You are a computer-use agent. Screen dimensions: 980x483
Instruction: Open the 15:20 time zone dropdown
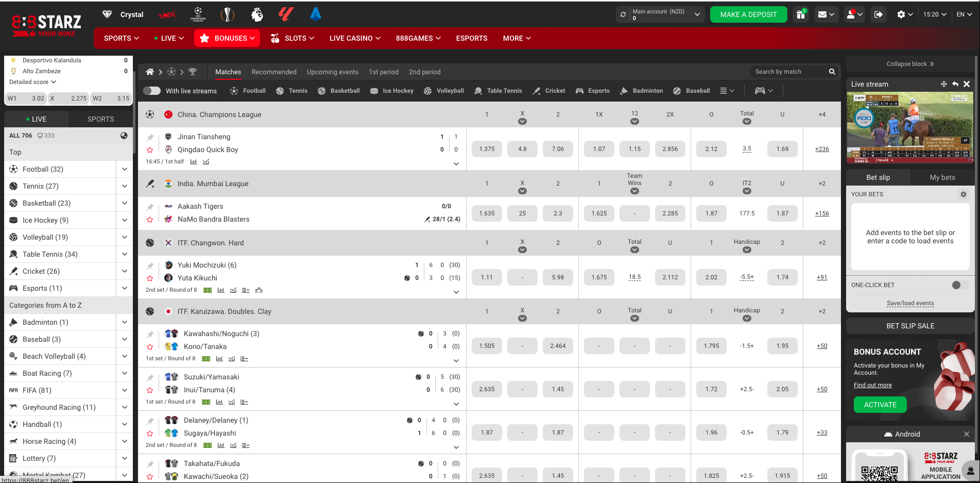[935, 14]
